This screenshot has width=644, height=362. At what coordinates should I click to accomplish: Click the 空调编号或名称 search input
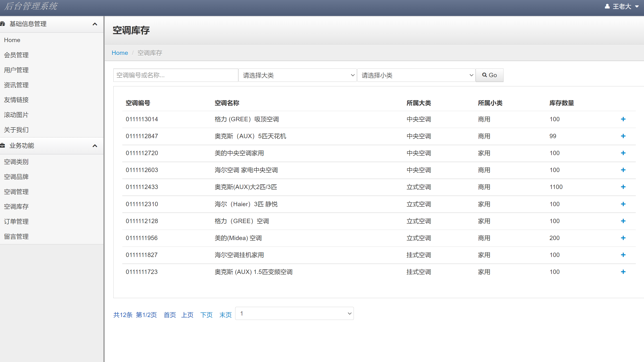(x=176, y=75)
